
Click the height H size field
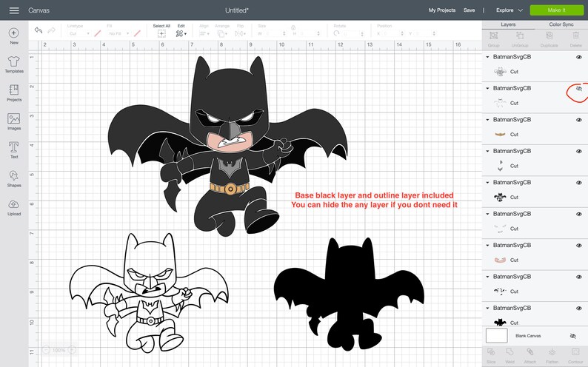pyautogui.click(x=309, y=34)
